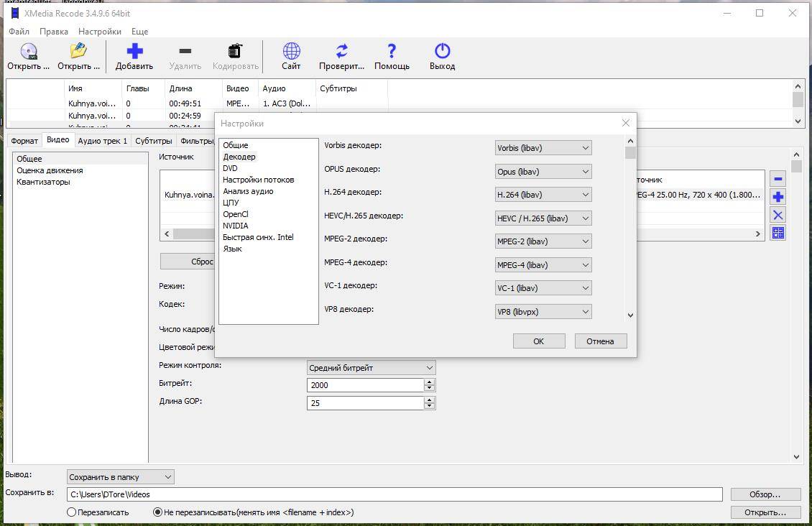Open the H.264 декодер dropdown
The image size is (812, 526).
pos(543,195)
